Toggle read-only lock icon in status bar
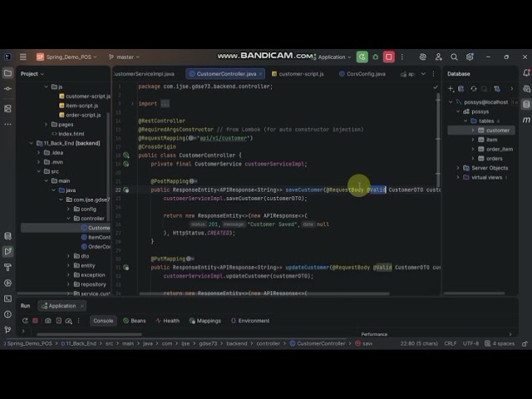The image size is (532, 399). tap(525, 343)
